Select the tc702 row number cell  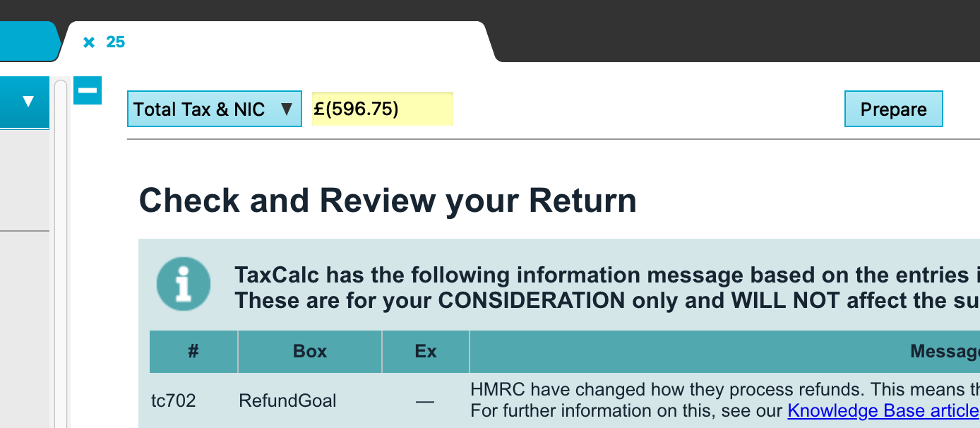[174, 401]
